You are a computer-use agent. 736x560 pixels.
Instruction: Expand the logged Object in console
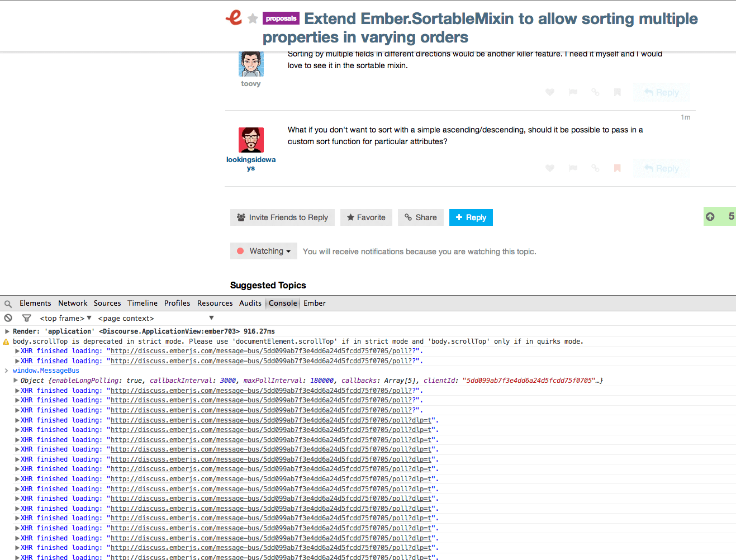point(16,381)
